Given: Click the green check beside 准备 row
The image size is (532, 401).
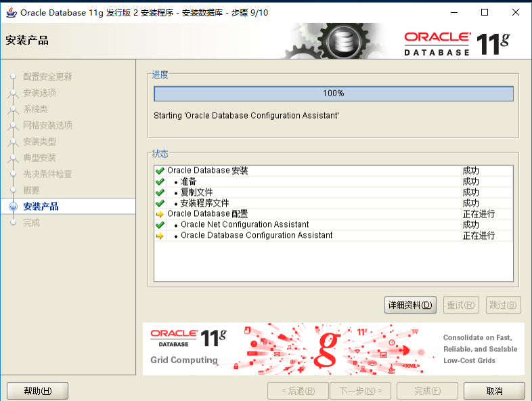Looking at the screenshot, I should 160,182.
